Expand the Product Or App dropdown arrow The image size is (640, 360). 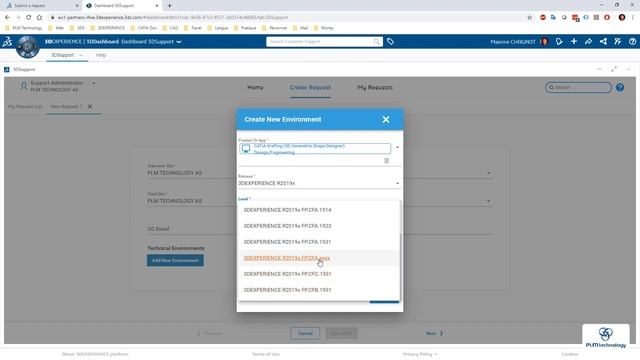point(397,147)
